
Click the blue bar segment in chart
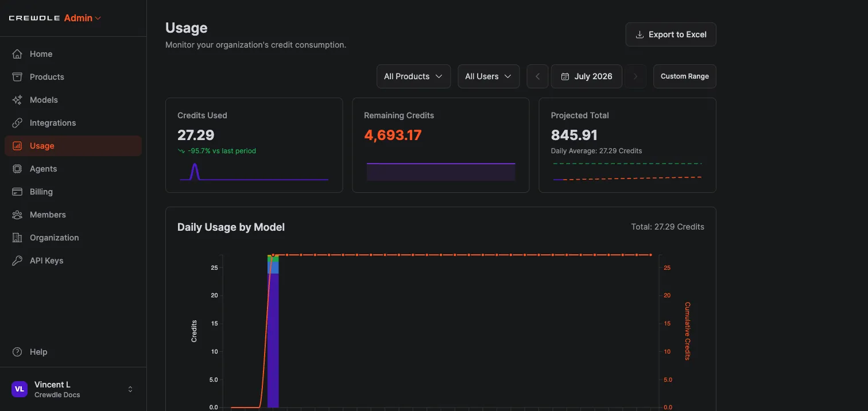pos(273,267)
